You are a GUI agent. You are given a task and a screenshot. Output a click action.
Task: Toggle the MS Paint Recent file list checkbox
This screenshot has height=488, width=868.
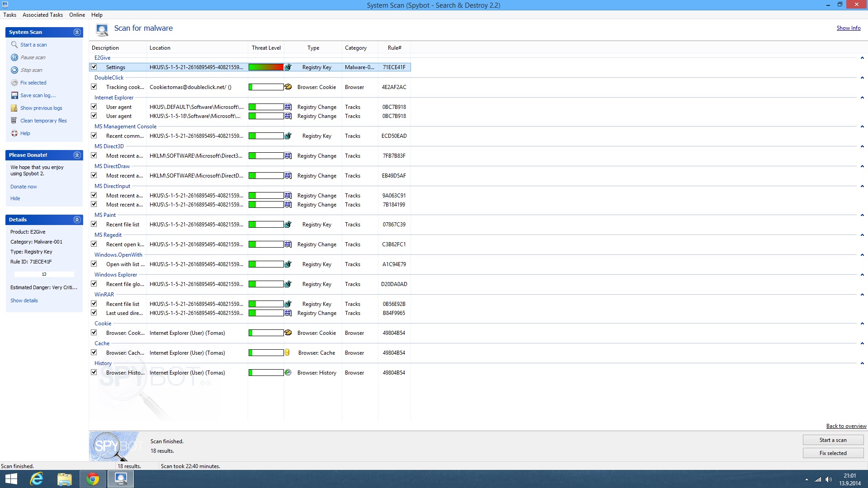[94, 224]
